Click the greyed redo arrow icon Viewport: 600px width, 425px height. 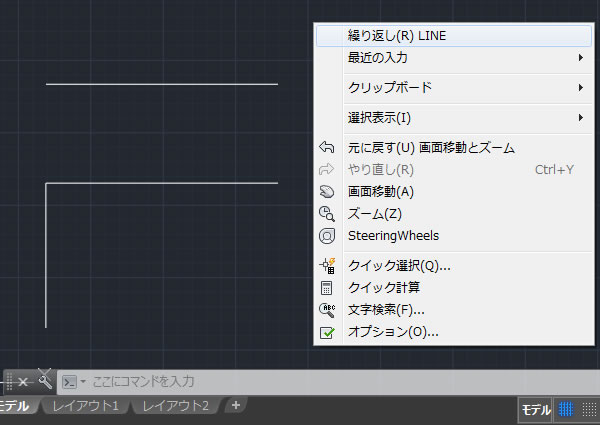(326, 169)
